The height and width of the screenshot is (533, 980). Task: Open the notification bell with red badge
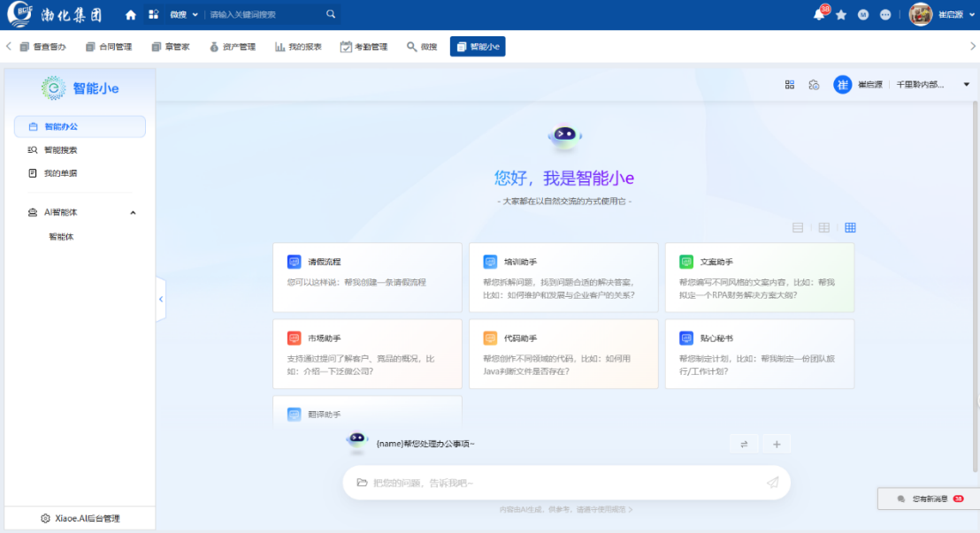(x=819, y=15)
